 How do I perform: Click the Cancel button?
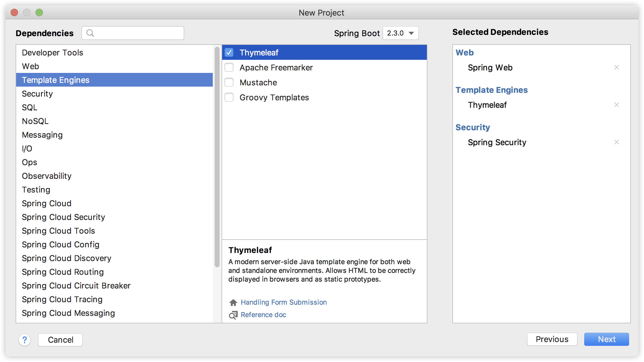60,340
